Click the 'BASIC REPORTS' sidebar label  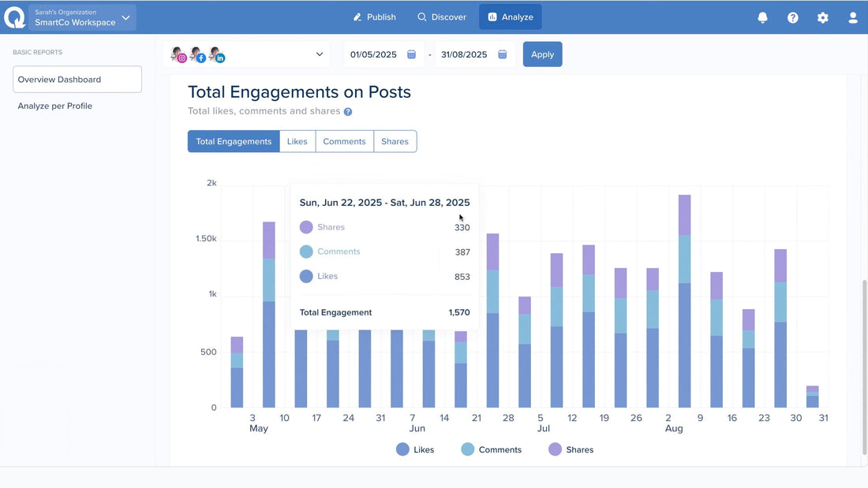38,52
